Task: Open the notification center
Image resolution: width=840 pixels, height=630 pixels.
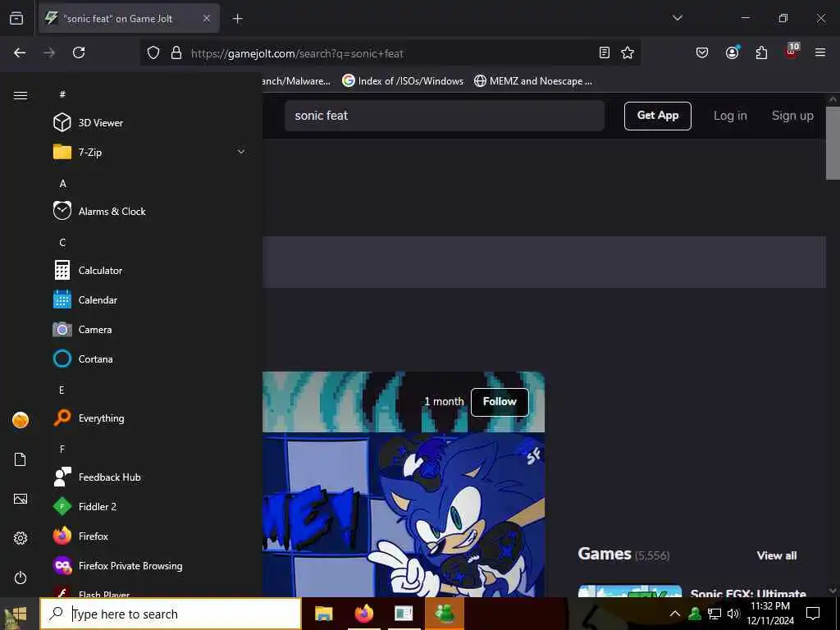Action: [813, 614]
